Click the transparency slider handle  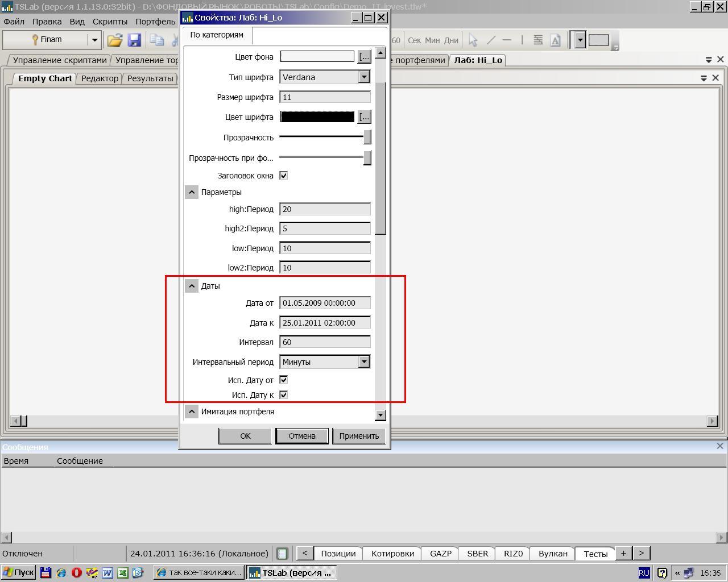[x=367, y=137]
